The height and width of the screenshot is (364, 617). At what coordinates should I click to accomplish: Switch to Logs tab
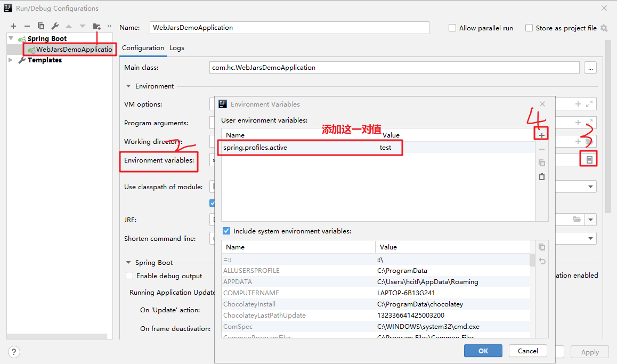click(177, 48)
